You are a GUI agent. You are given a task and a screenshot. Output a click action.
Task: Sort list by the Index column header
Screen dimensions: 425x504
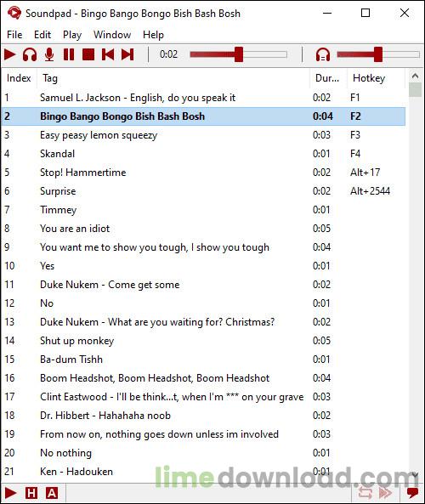click(19, 78)
